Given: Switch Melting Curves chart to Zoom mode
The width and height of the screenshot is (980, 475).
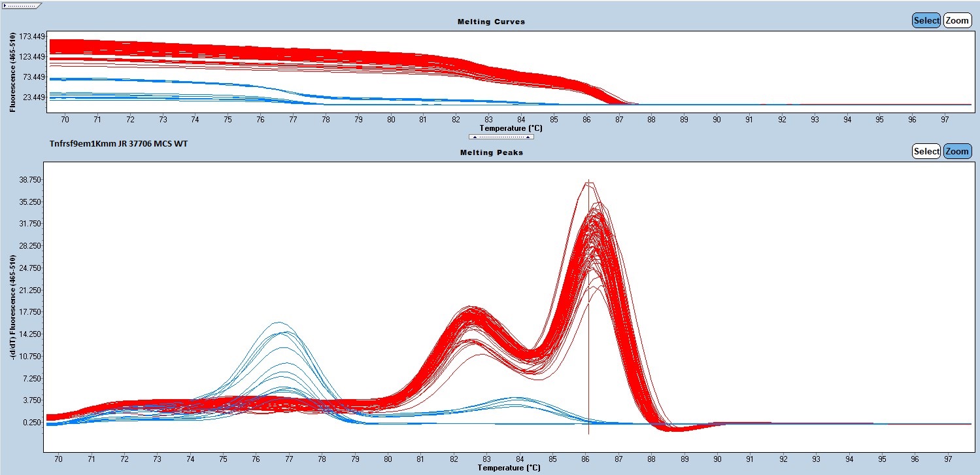Looking at the screenshot, I should pos(957,20).
